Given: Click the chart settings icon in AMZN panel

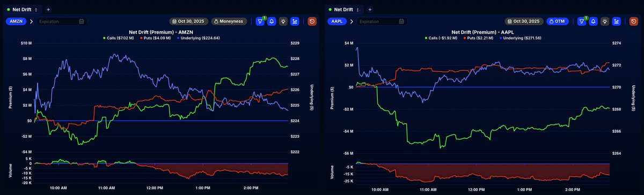Looking at the screenshot, I should click(295, 21).
